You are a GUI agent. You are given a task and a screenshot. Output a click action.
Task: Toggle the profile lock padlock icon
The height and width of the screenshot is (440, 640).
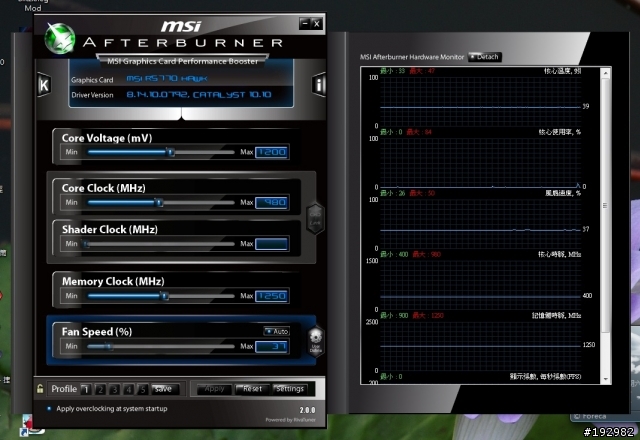click(40, 389)
